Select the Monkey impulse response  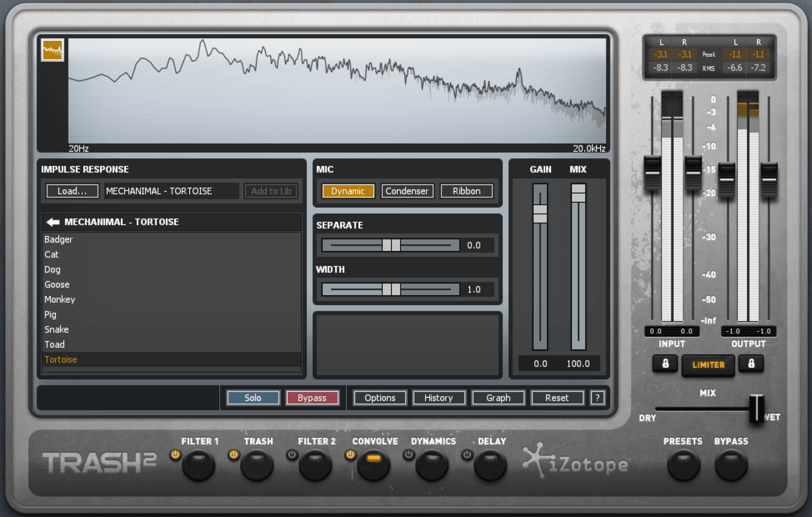point(171,299)
